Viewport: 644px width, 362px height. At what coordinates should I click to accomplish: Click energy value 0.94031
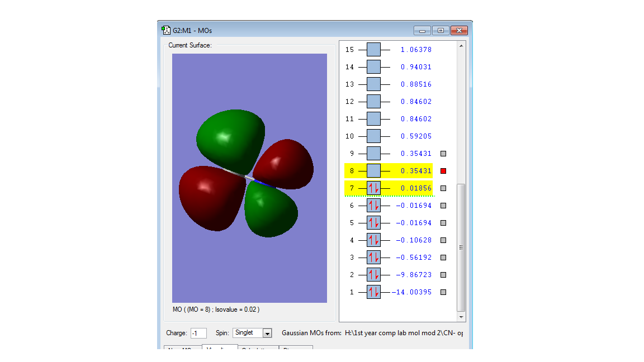[x=416, y=67]
